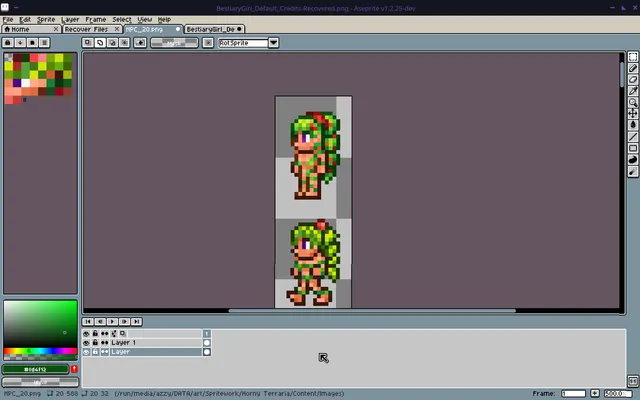The width and height of the screenshot is (640, 400).
Task: Open the palette options menu icon
Action: [x=44, y=42]
